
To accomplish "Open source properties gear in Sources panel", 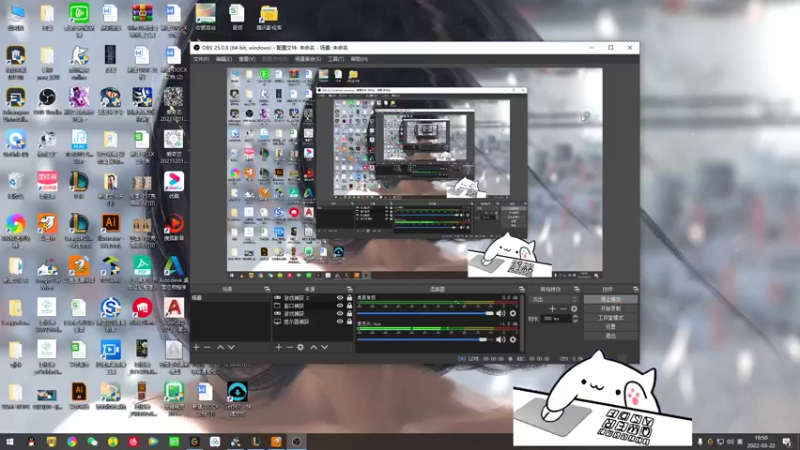I will tap(301, 347).
